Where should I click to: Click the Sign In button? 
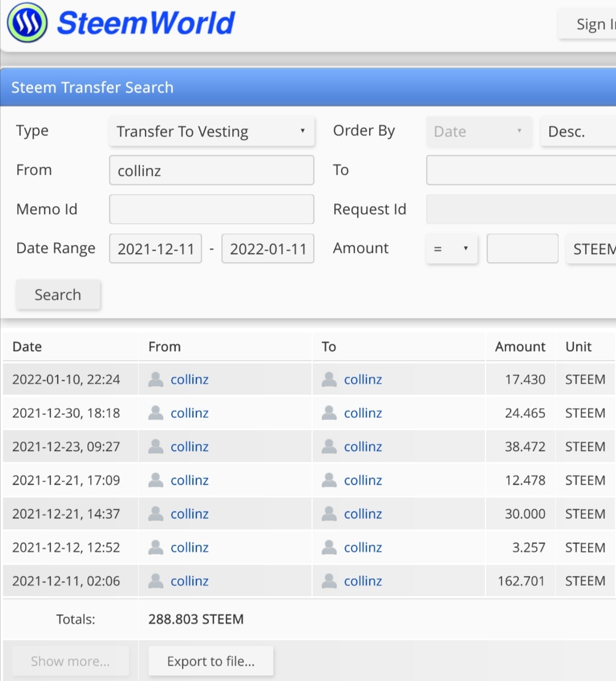tap(587, 25)
